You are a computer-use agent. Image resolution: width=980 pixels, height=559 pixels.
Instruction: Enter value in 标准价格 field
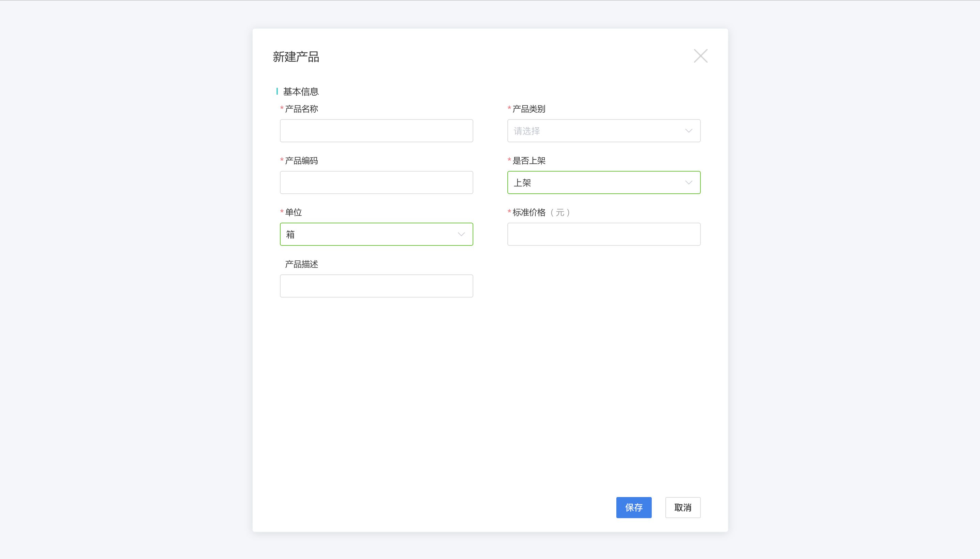[604, 234]
